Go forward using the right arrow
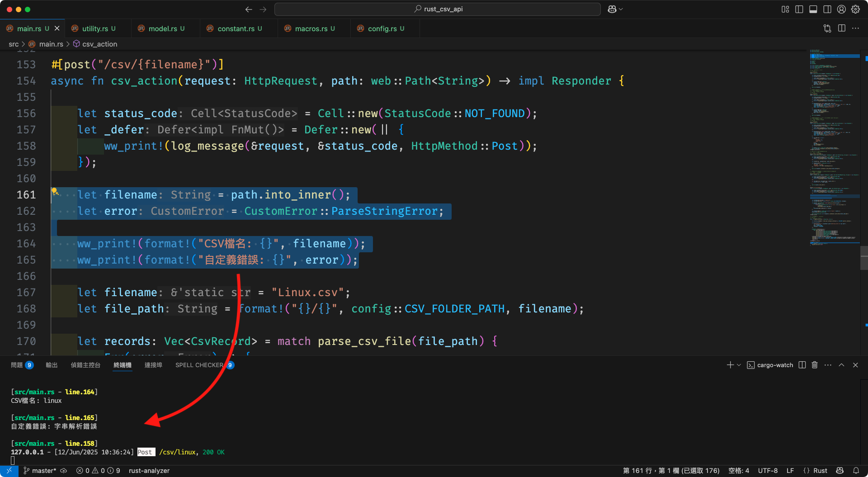Image resolution: width=868 pixels, height=477 pixels. pyautogui.click(x=263, y=9)
